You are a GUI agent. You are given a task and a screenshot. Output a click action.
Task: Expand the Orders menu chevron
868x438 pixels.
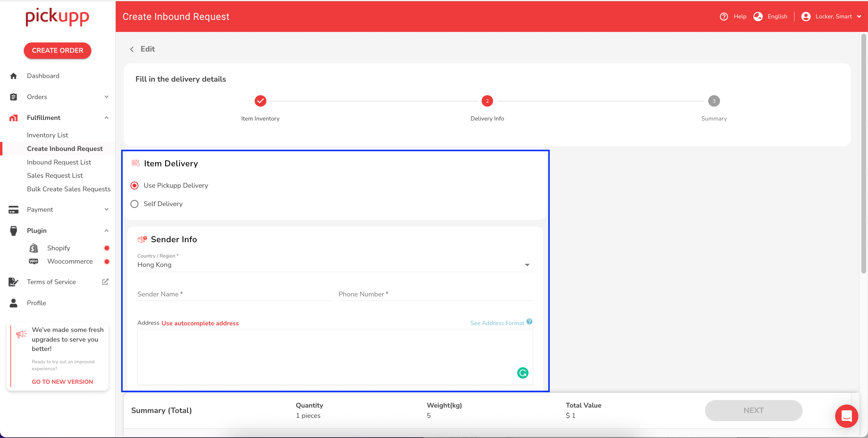click(106, 97)
